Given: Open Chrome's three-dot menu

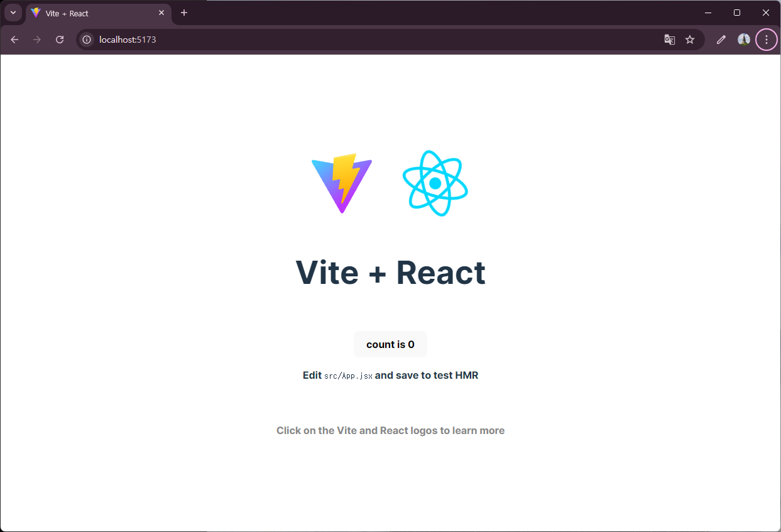Looking at the screenshot, I should coord(767,40).
